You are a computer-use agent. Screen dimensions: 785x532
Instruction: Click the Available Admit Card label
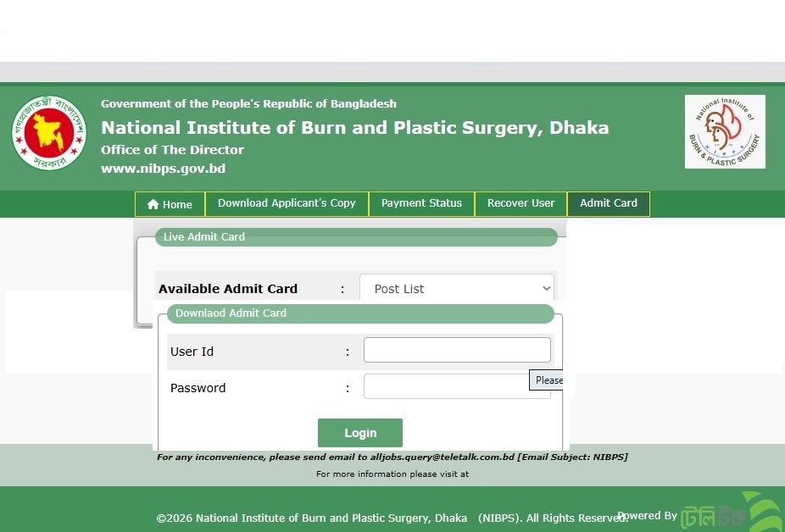coord(228,289)
